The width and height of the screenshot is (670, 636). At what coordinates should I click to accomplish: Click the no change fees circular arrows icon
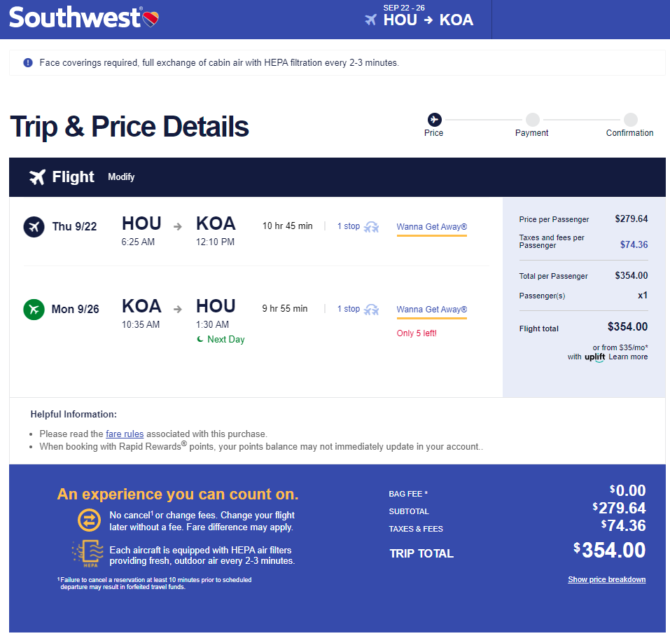(89, 520)
